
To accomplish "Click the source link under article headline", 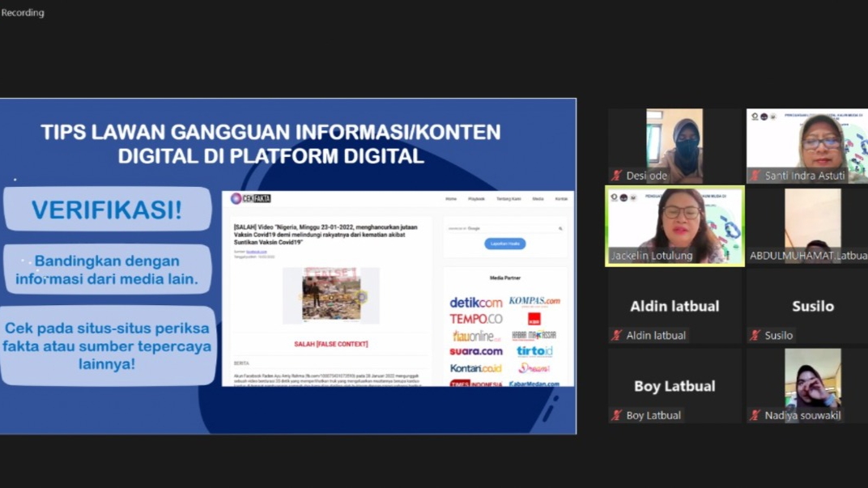I will coord(257,252).
